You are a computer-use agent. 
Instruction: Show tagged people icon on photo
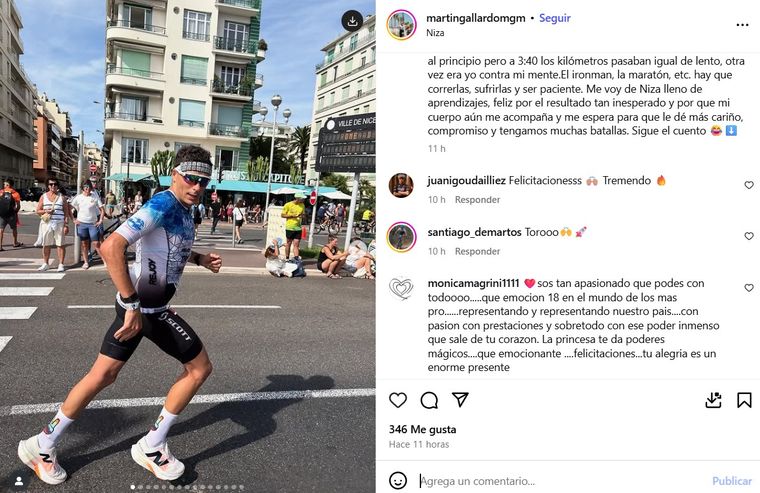click(19, 481)
